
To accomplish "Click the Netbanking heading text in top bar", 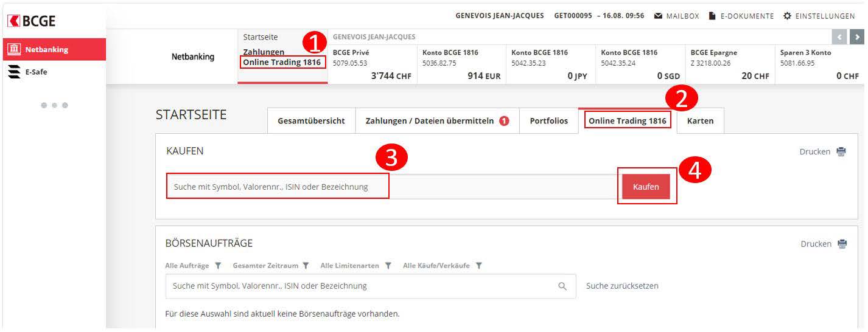I will pyautogui.click(x=193, y=57).
